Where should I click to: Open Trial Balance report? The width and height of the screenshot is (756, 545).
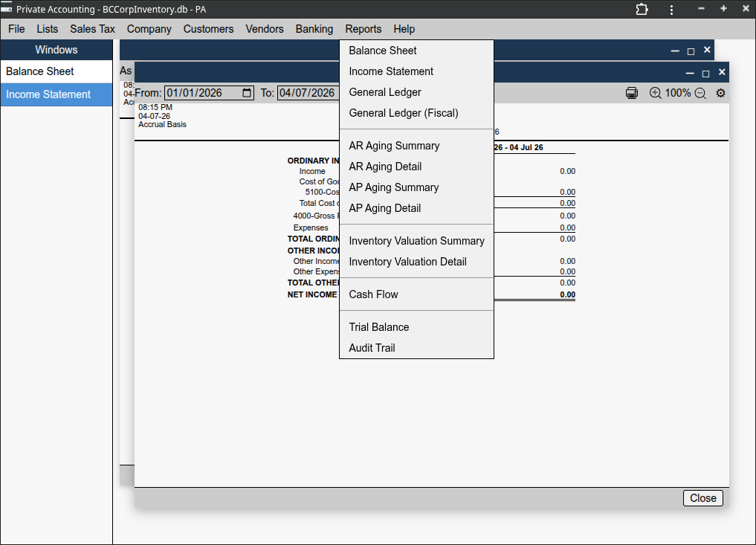click(x=416, y=327)
